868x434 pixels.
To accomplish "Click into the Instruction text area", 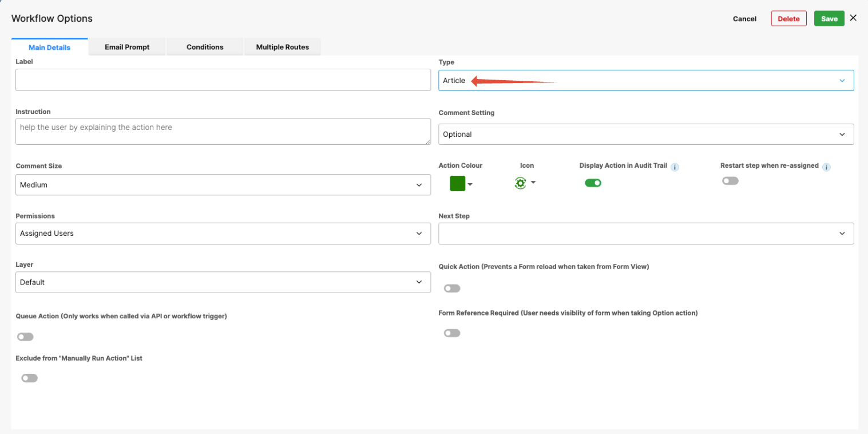I will tap(223, 132).
